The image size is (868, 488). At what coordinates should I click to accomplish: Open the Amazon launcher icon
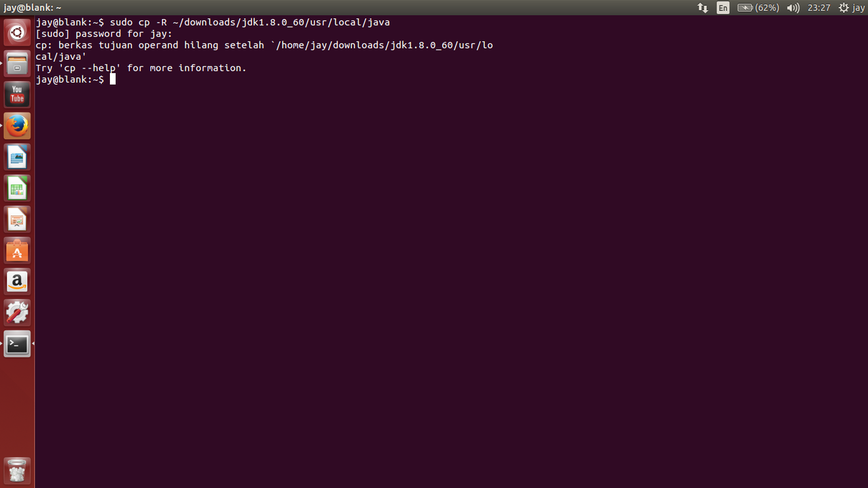pyautogui.click(x=17, y=282)
